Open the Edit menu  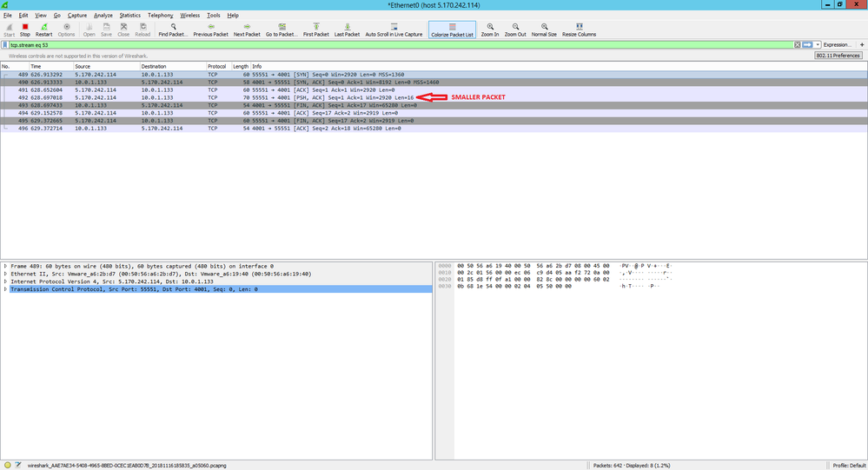click(23, 16)
